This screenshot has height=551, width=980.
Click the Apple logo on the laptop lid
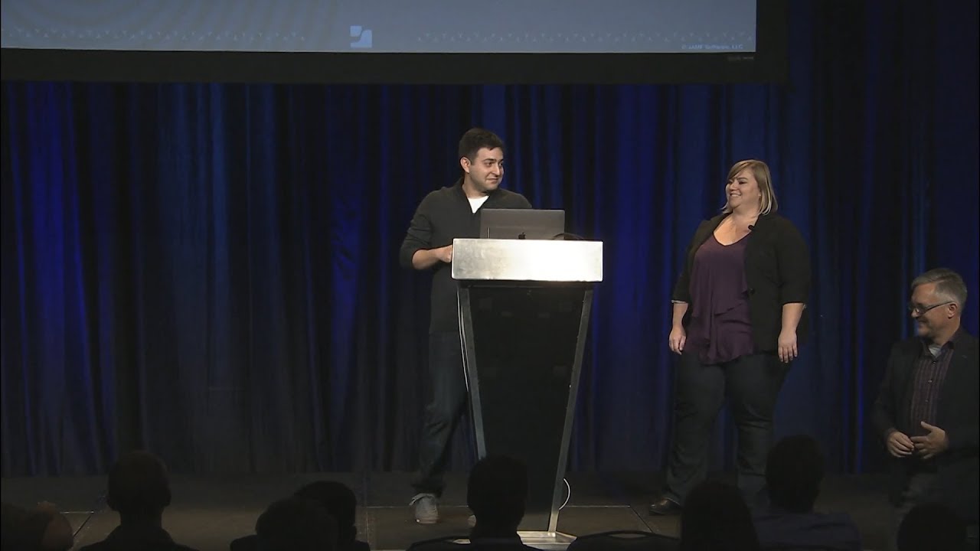click(521, 235)
